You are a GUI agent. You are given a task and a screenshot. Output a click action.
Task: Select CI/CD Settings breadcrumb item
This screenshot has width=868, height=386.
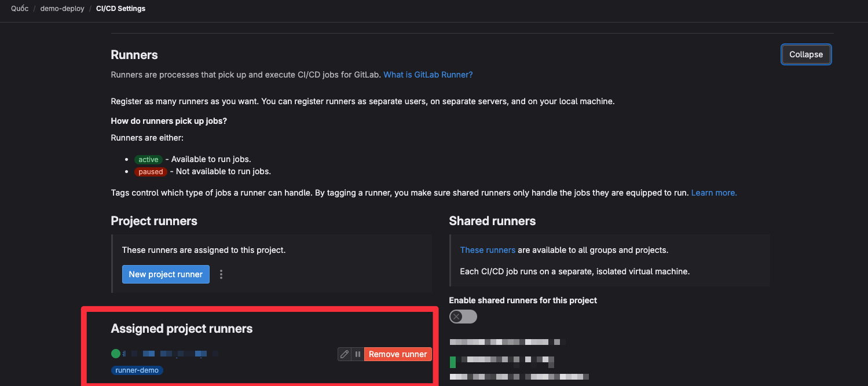pos(120,9)
